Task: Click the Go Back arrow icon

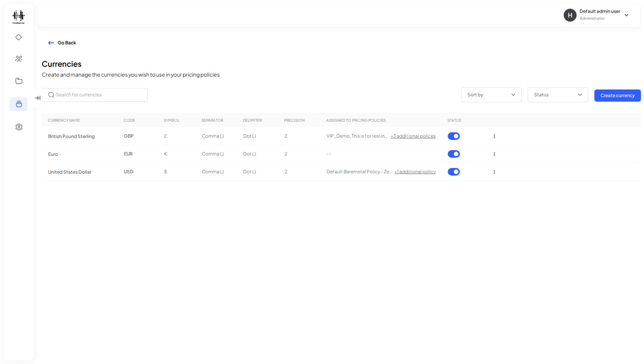Action: [x=51, y=43]
